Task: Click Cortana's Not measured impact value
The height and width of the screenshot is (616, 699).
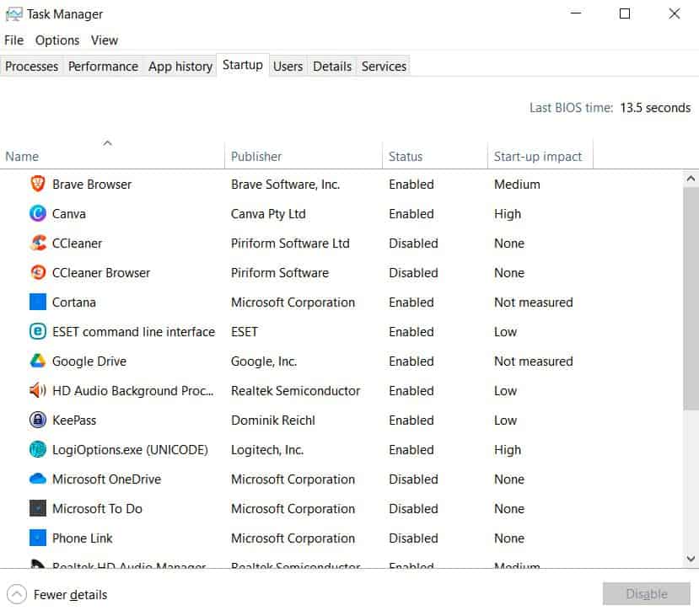Action: pos(533,302)
